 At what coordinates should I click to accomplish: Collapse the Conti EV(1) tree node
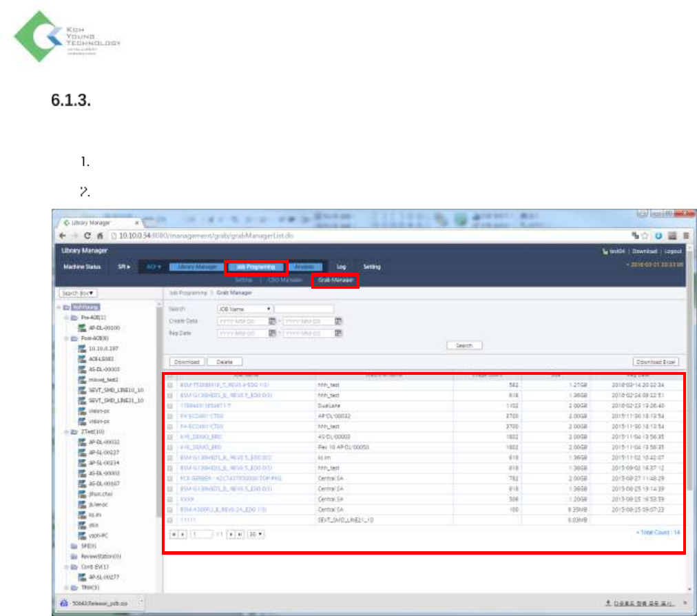[67, 567]
